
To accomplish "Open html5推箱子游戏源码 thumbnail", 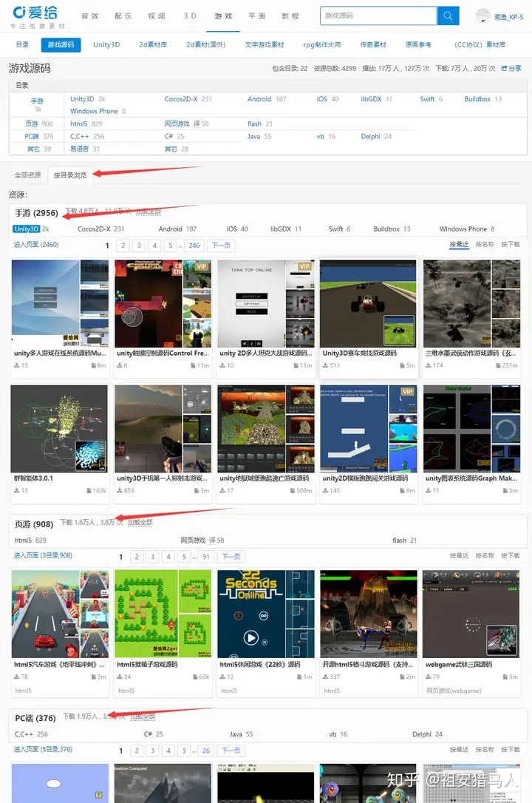I will click(163, 614).
